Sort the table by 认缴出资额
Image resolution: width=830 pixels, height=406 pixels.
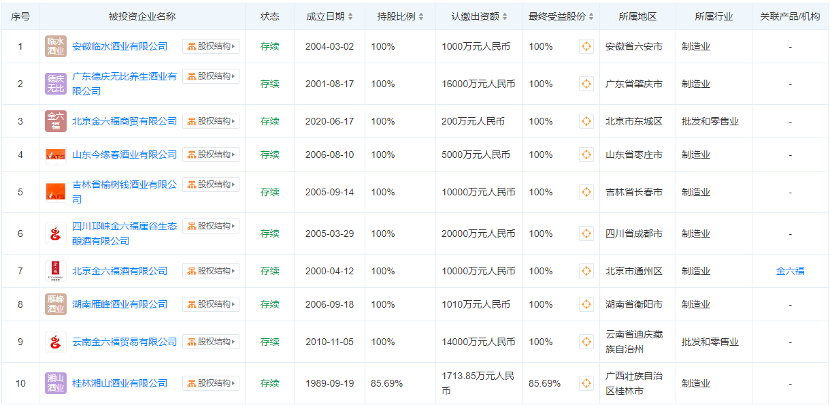tap(482, 17)
